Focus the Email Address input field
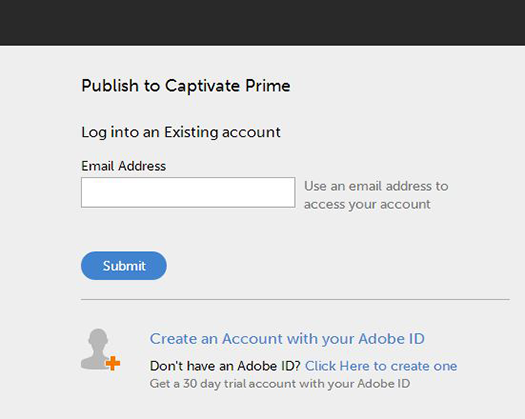Screen dimensions: 525x419 pos(188,193)
